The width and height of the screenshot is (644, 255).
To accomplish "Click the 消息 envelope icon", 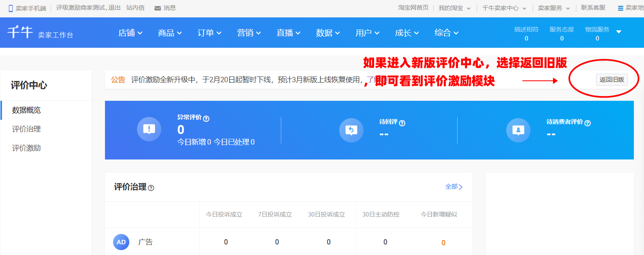I will pyautogui.click(x=158, y=8).
